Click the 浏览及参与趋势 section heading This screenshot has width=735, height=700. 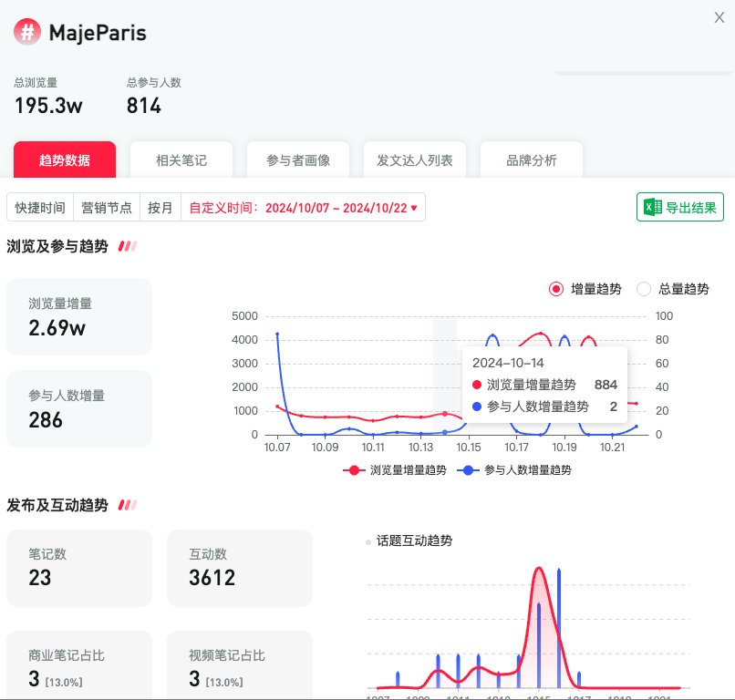[x=57, y=246]
